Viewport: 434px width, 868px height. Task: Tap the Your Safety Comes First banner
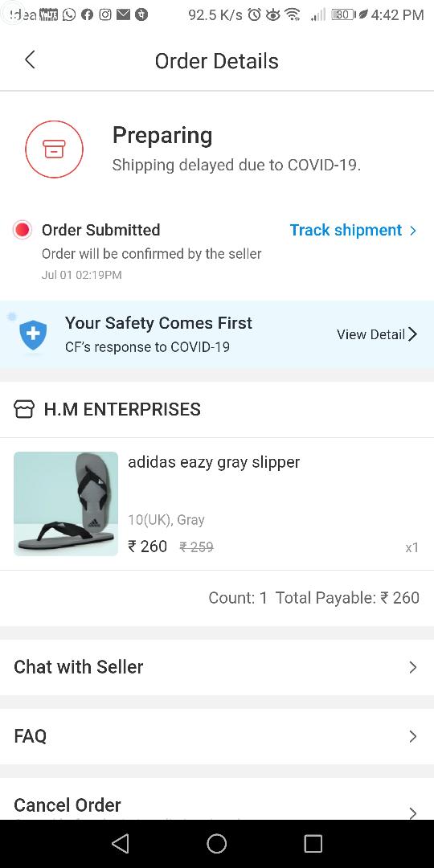[x=217, y=334]
